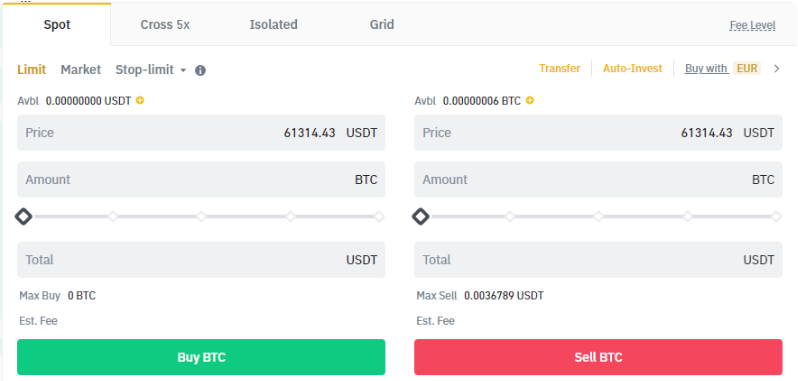Click the plus icon next to USDT balance
Screen dimensions: 798x381
coord(140,101)
